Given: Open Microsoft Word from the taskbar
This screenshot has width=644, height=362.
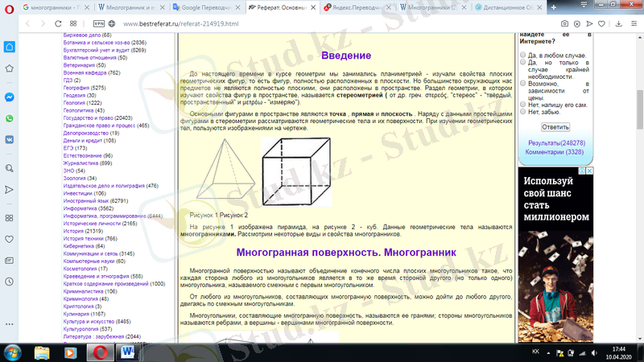Looking at the screenshot, I should coord(130,352).
